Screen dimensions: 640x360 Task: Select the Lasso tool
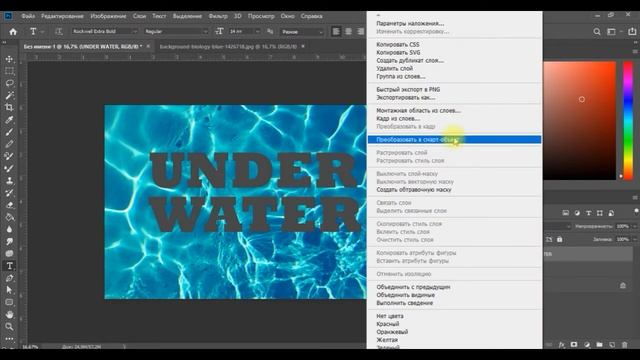[9, 83]
